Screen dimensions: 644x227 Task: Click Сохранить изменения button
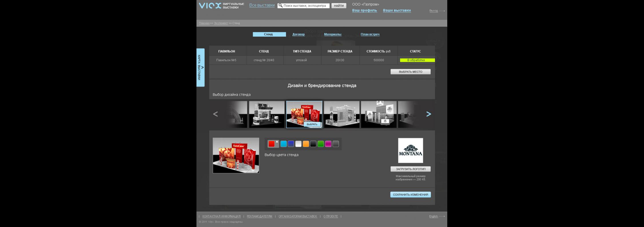(x=410, y=195)
